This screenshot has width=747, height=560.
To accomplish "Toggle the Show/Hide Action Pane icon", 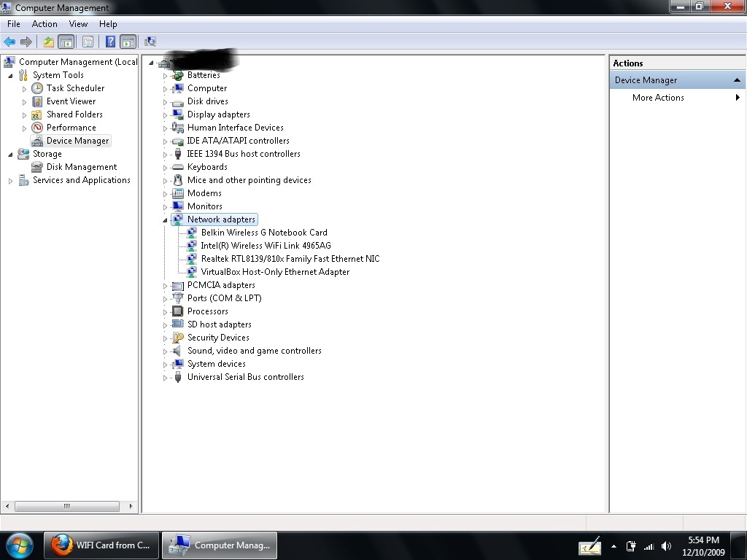I will pos(128,42).
